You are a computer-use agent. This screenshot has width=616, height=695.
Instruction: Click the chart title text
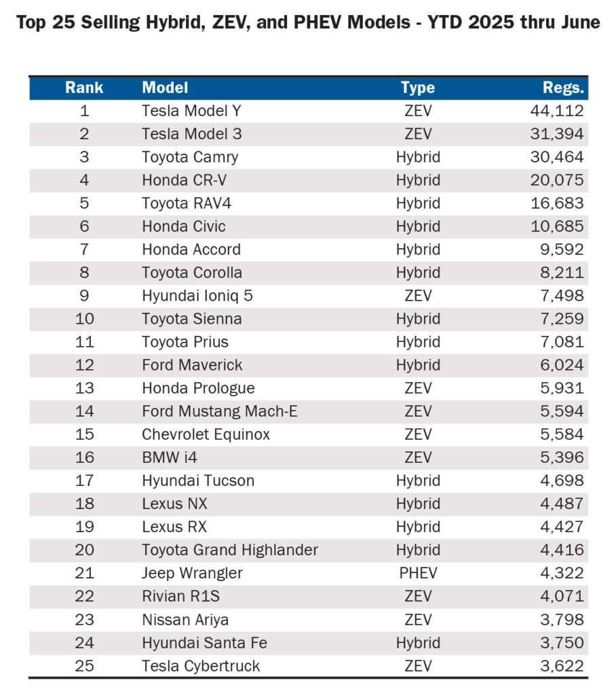308,22
